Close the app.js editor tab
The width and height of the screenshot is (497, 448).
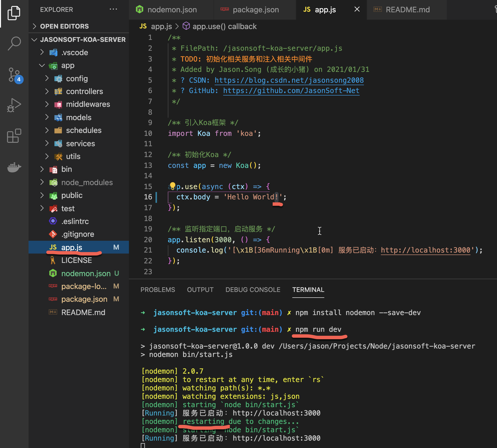357,9
